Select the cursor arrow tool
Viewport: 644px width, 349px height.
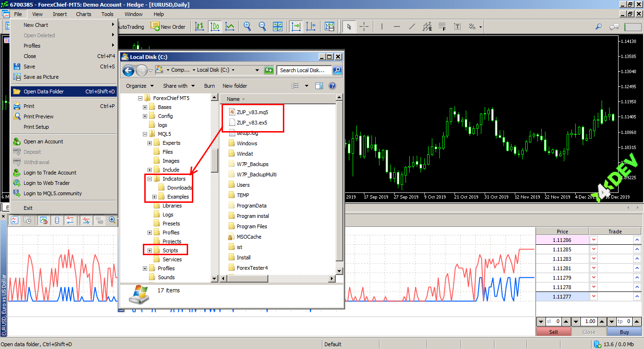(349, 27)
